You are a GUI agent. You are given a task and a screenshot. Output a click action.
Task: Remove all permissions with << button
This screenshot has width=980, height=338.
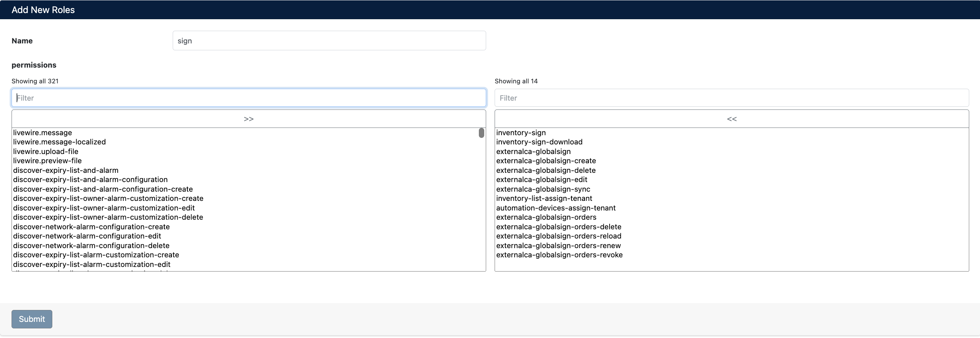(x=731, y=119)
